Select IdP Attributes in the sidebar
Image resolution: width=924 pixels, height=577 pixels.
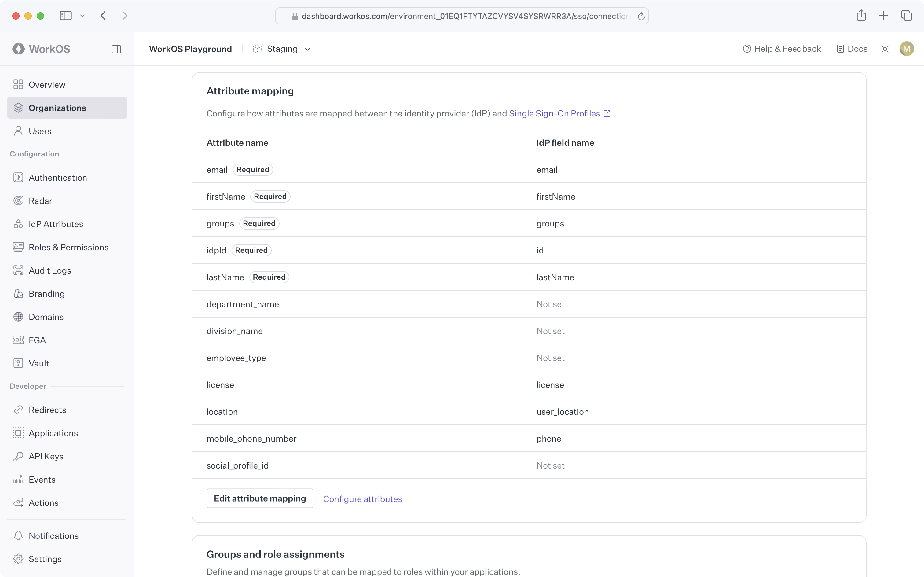coord(56,224)
